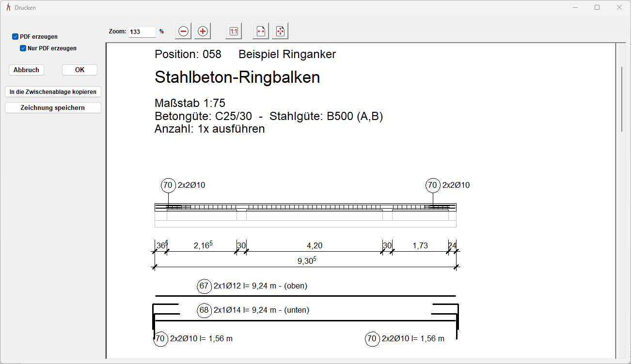Click the Drucken app icon in title bar
Screen dimensions: 631x364
pos(8,8)
